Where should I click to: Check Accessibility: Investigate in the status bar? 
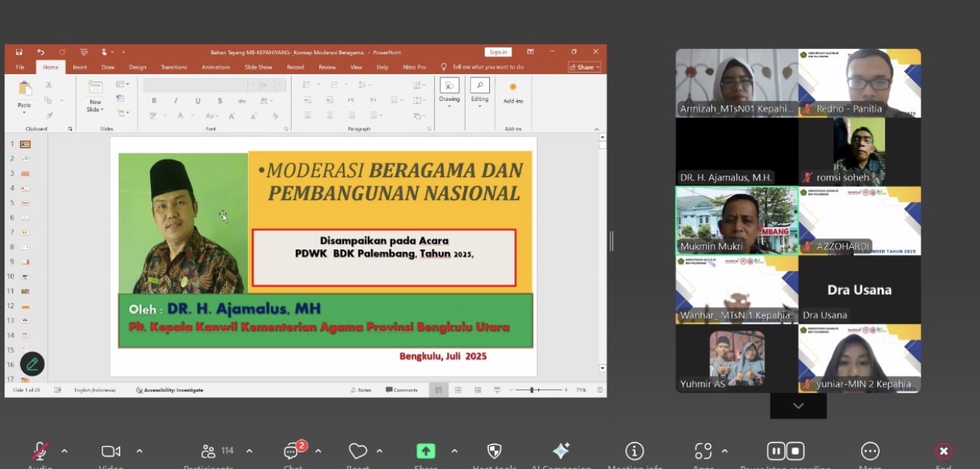coord(171,389)
